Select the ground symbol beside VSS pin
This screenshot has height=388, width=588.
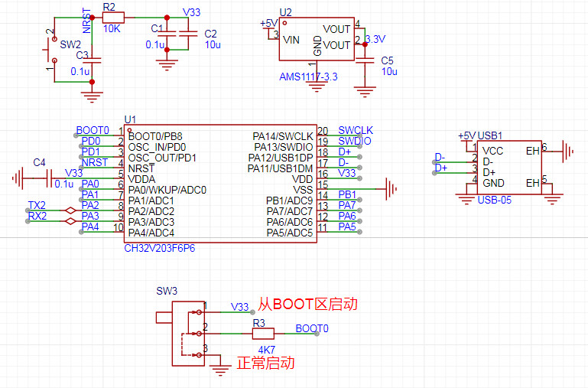391,187
